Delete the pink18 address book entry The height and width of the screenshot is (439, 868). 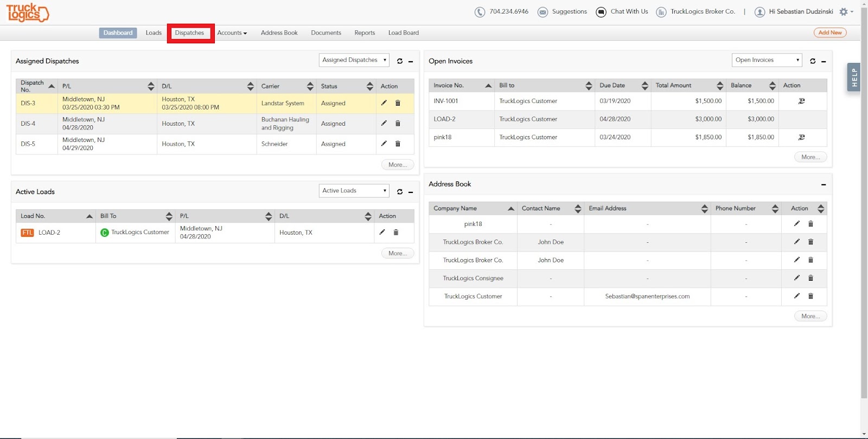click(x=810, y=224)
